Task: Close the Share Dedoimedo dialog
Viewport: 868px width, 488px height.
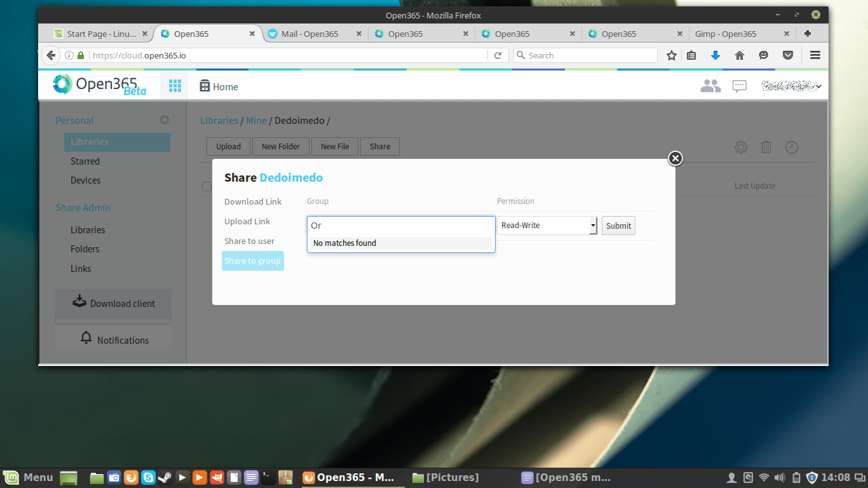Action: [675, 158]
